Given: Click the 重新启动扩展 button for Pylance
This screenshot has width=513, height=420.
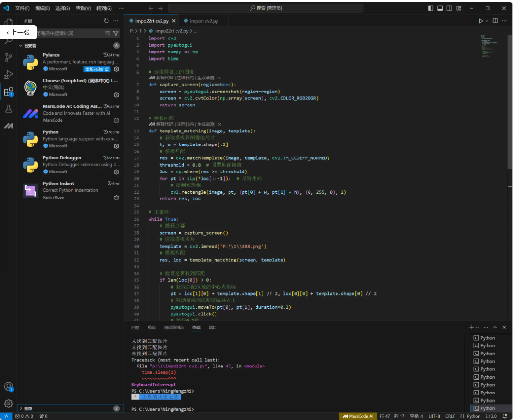Looking at the screenshot, I should [x=97, y=69].
